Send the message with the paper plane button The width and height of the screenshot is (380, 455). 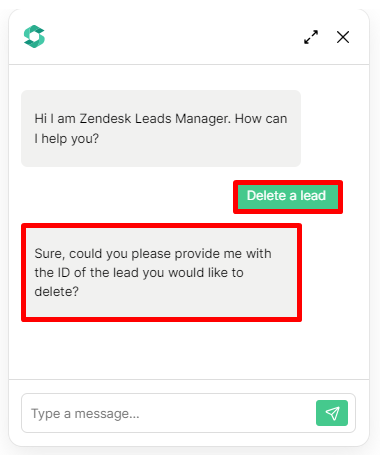coord(332,413)
